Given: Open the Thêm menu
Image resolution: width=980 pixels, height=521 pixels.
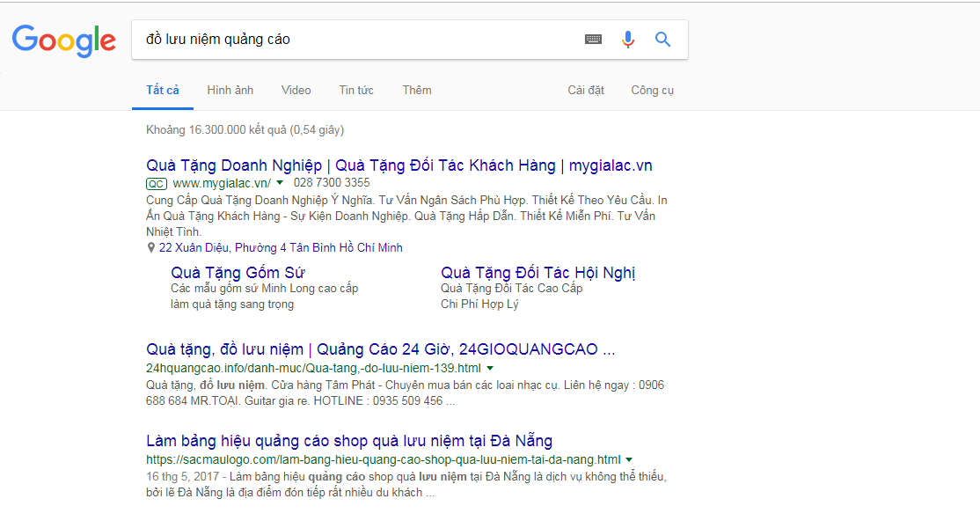Looking at the screenshot, I should coord(417,90).
